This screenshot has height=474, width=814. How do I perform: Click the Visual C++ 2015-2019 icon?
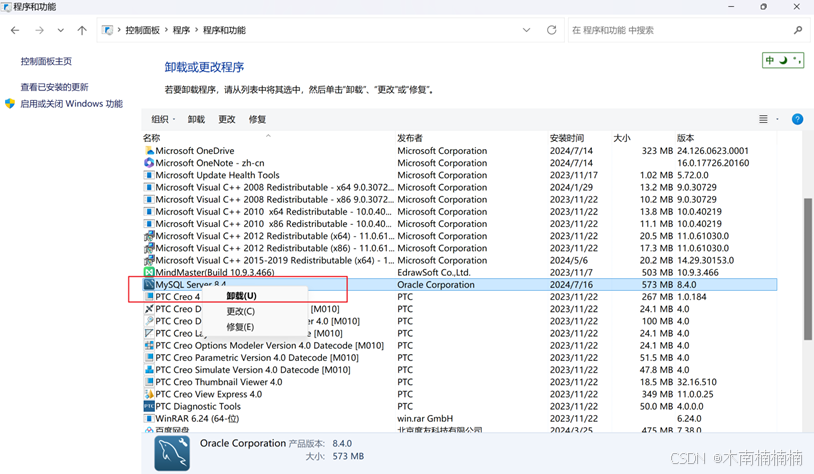coord(149,260)
